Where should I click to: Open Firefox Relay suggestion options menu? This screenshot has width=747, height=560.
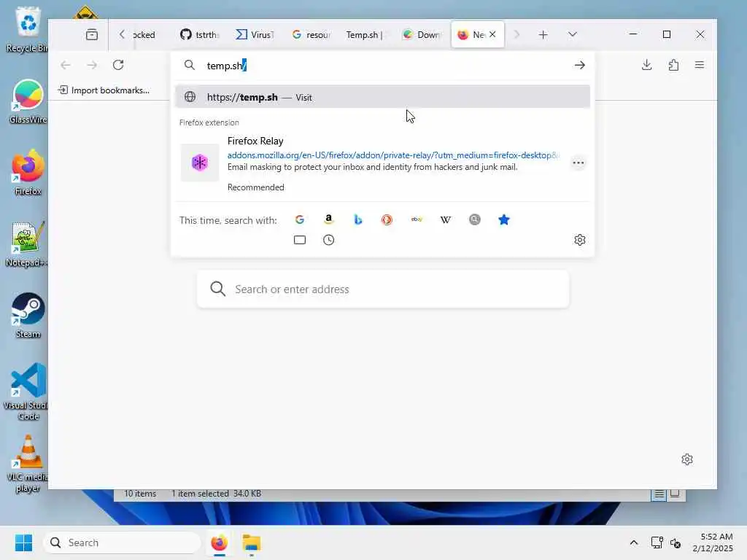coord(578,163)
